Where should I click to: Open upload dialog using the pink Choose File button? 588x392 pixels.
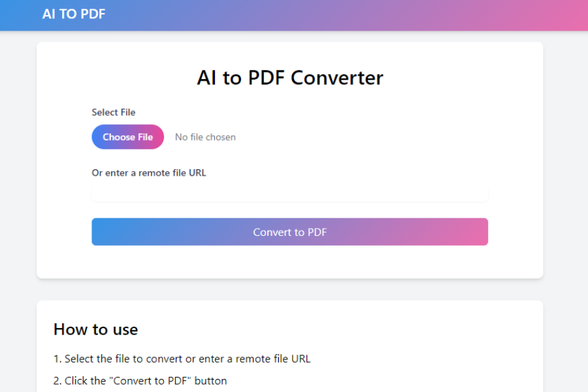coord(127,137)
